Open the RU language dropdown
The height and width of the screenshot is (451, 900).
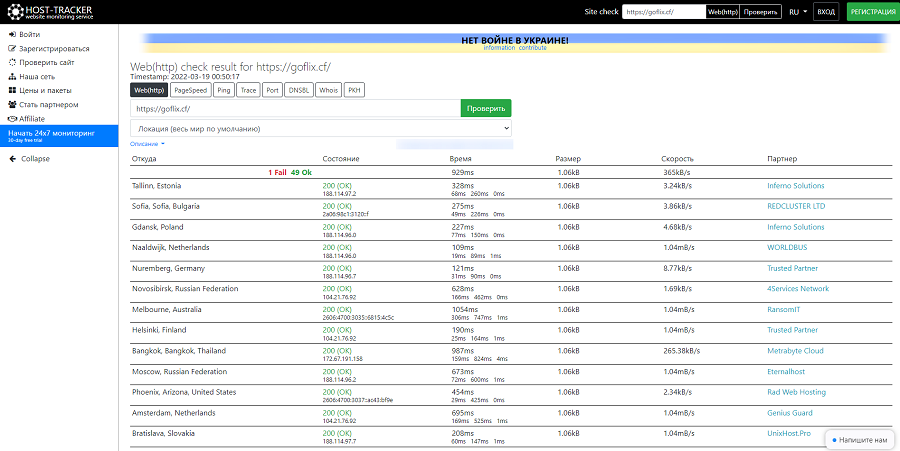coord(798,11)
